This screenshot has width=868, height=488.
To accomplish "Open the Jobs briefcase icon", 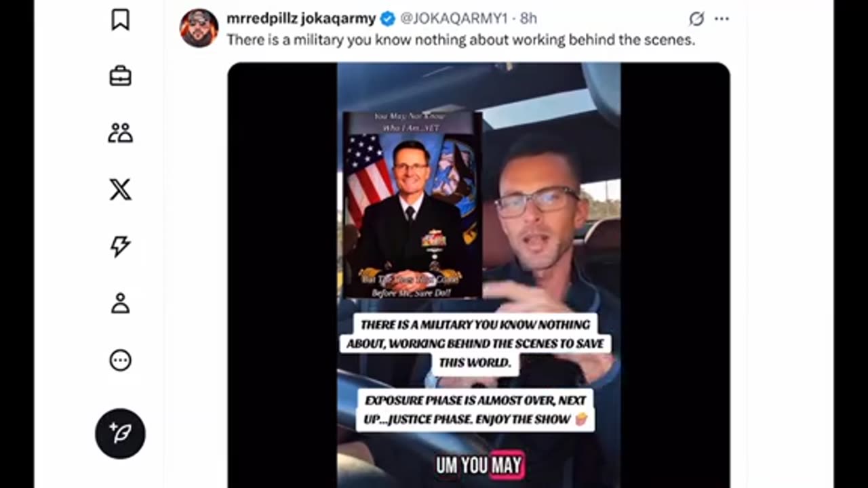I will tap(120, 76).
